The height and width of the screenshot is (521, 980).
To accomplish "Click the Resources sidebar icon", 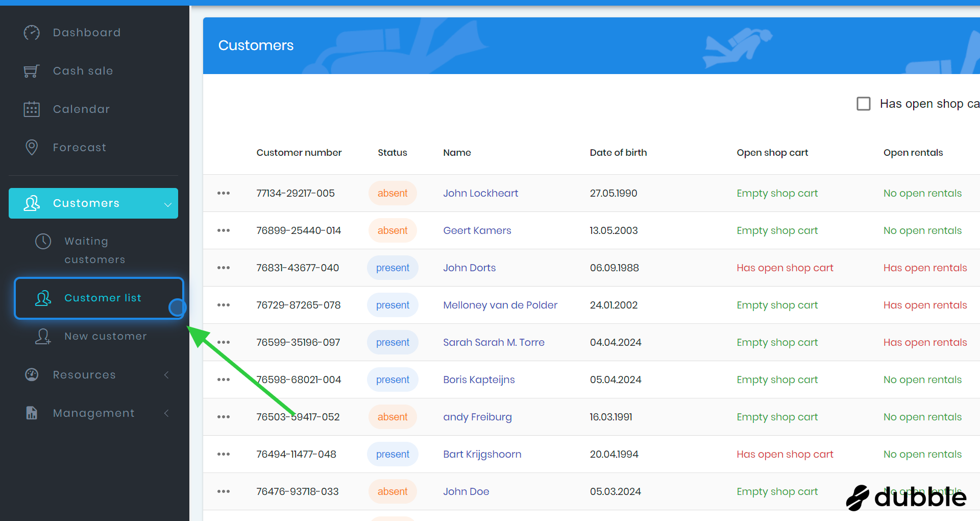I will click(x=32, y=374).
